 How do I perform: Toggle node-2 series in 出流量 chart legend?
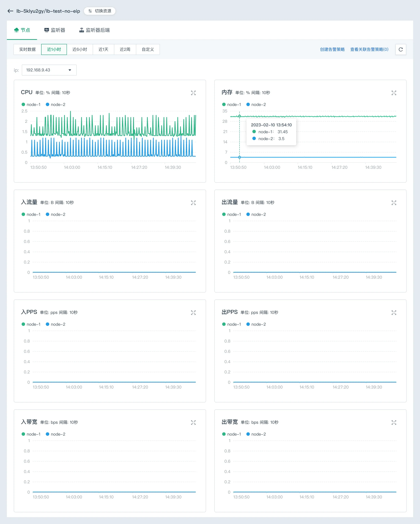(x=256, y=214)
